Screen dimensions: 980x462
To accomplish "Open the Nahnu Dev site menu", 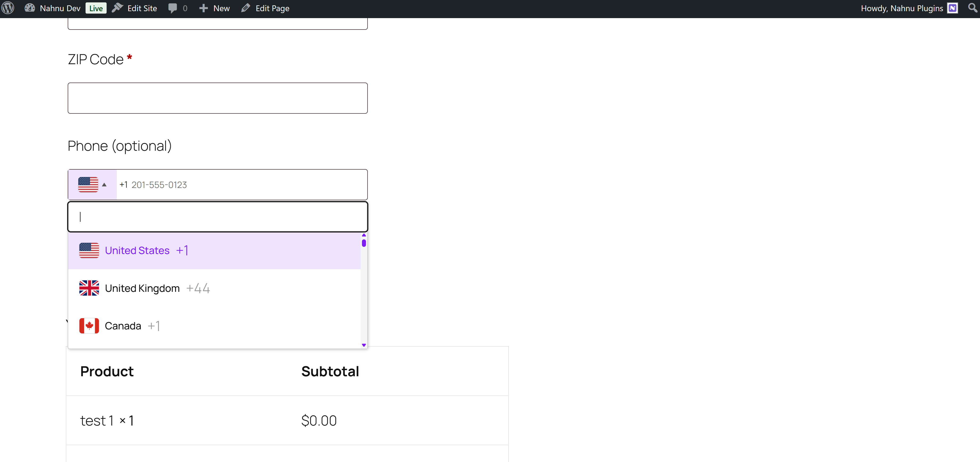I will [60, 8].
